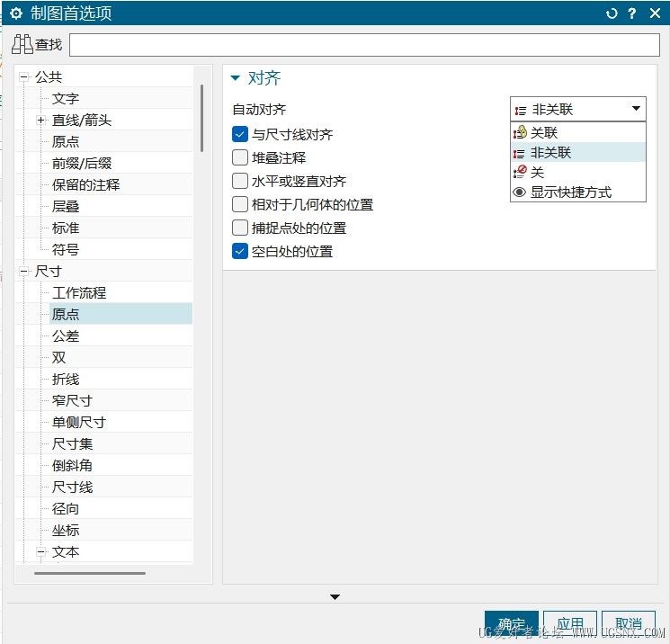Collapse the 对齐 section
The image size is (670, 644).
click(x=236, y=78)
